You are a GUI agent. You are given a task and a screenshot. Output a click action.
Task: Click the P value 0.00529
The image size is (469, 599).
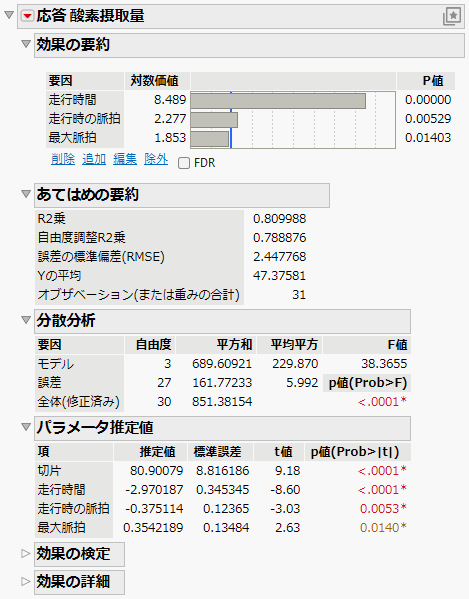click(428, 119)
